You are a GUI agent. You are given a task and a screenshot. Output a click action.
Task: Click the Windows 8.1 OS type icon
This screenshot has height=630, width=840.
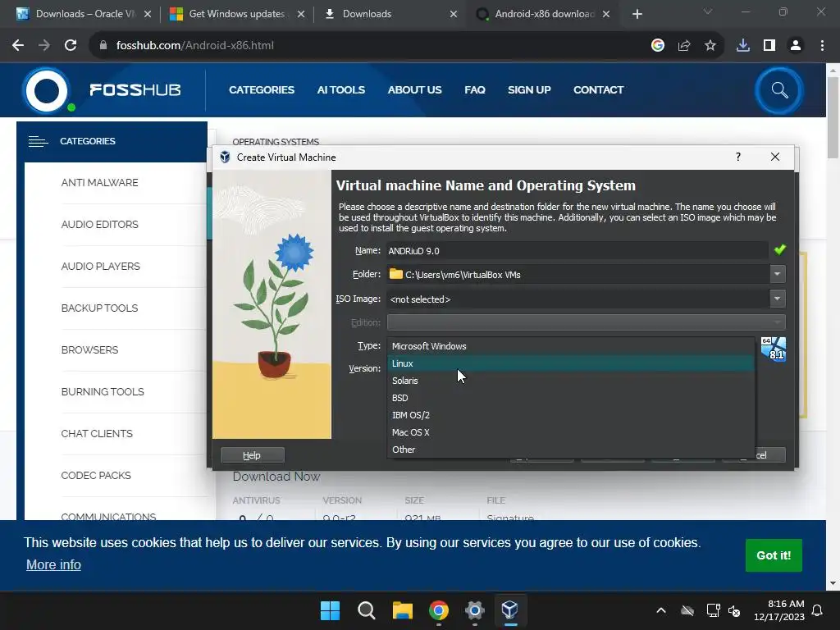pos(773,349)
